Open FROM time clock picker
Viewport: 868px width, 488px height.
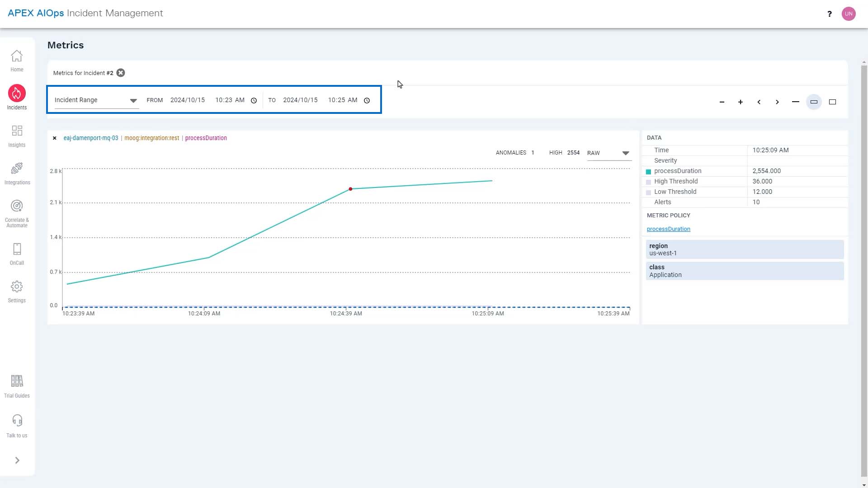click(x=254, y=100)
